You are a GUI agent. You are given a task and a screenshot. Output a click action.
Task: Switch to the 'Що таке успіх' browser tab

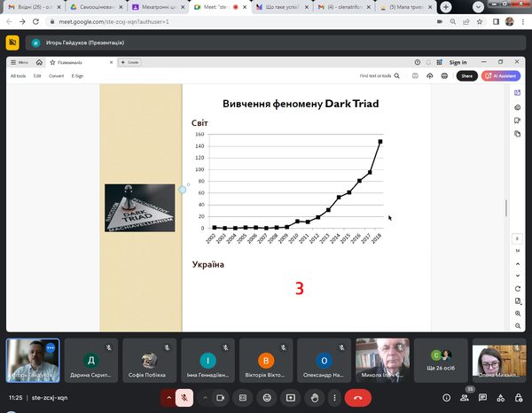tap(273, 6)
